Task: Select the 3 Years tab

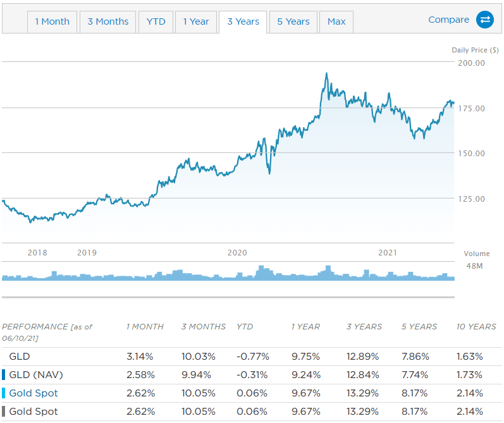Action: [x=243, y=21]
